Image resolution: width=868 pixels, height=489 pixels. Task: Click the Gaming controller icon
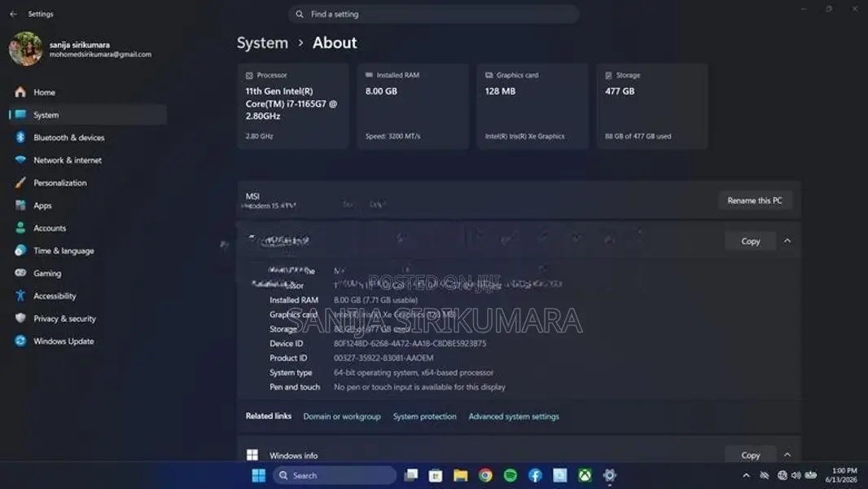click(x=20, y=273)
